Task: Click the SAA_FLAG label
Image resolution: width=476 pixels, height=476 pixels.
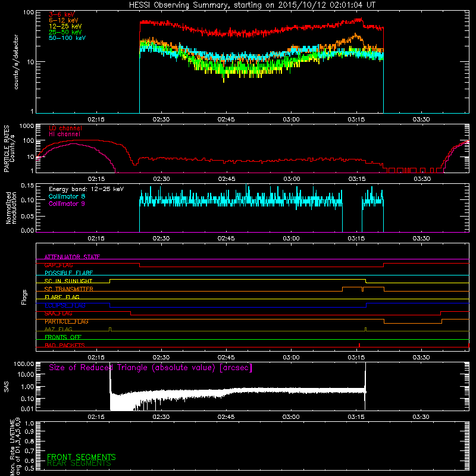Action: 58,314
